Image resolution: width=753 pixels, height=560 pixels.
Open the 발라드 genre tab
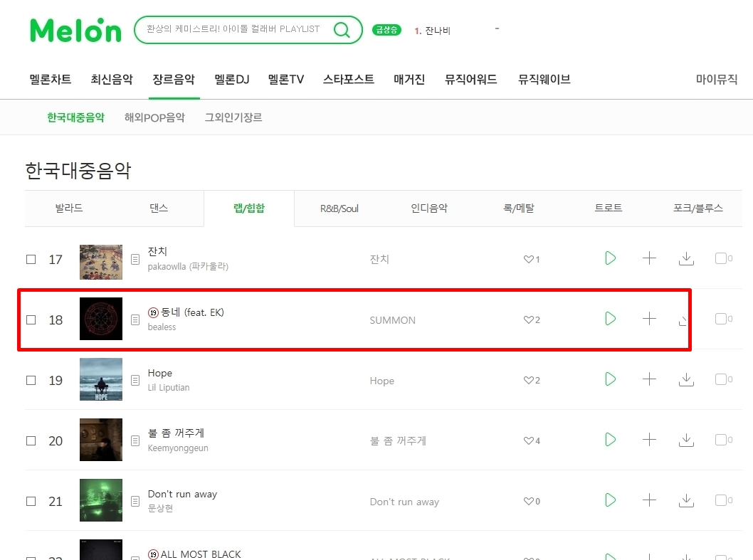(69, 208)
